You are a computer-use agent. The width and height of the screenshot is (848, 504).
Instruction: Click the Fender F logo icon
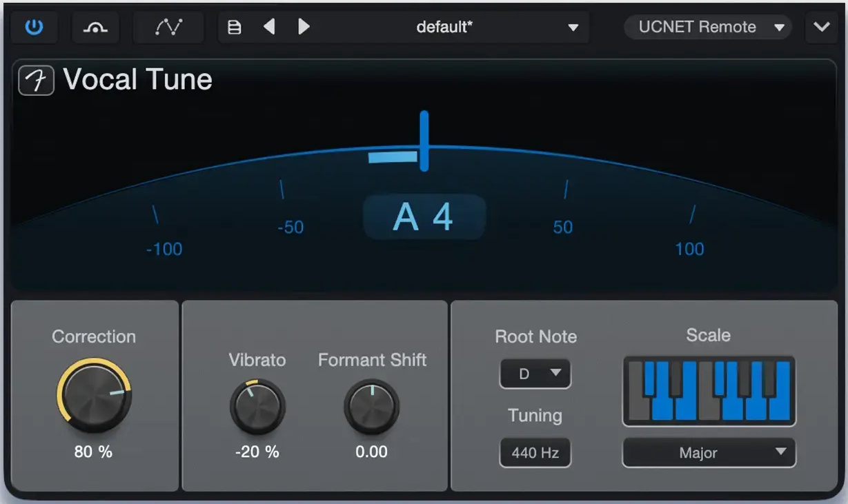tap(36, 81)
